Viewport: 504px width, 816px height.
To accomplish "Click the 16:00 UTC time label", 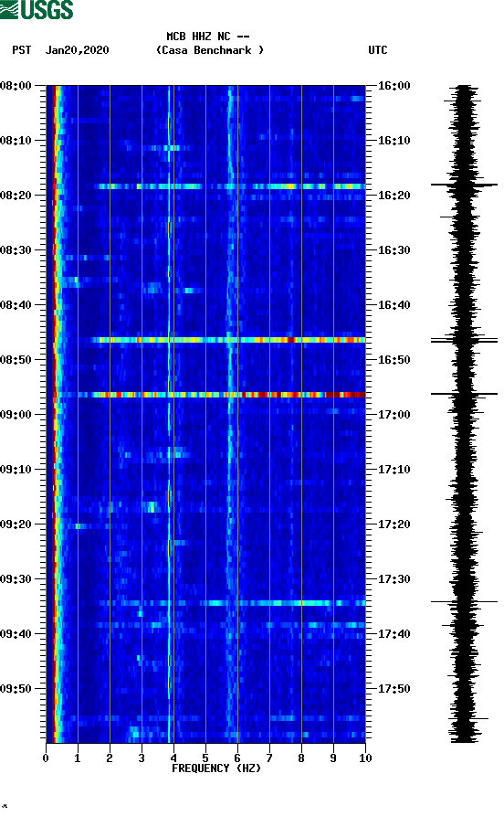I will (x=394, y=85).
